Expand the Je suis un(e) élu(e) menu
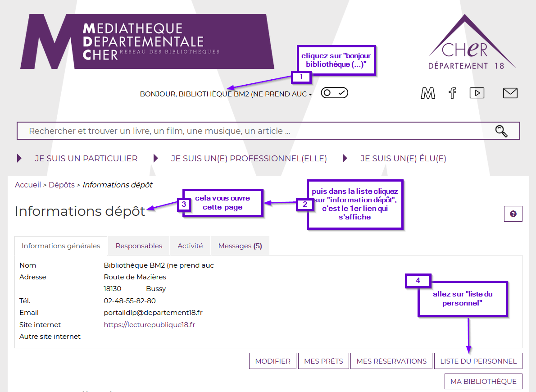Image resolution: width=536 pixels, height=392 pixels. pos(403,159)
